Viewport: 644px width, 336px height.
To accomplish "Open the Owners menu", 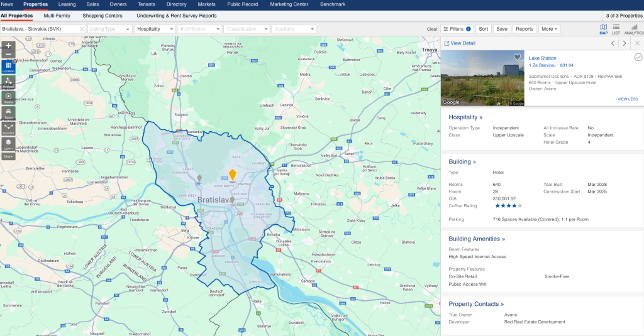I will point(118,4).
